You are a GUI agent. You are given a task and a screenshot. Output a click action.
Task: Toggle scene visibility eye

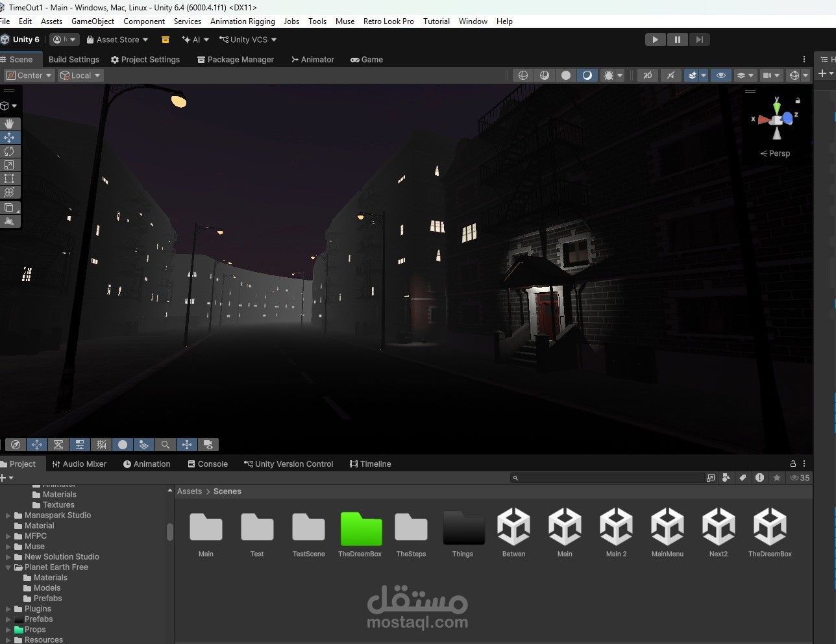tap(720, 75)
